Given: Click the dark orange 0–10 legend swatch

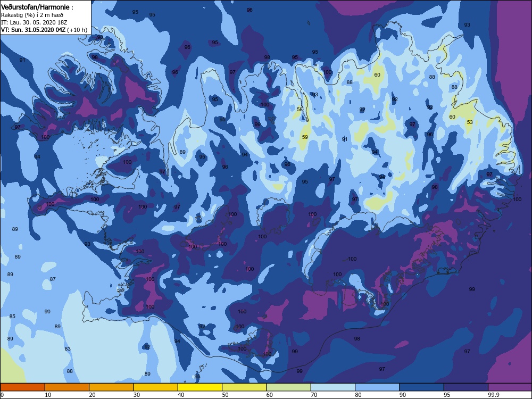Looking at the screenshot, I should click(x=22, y=387).
